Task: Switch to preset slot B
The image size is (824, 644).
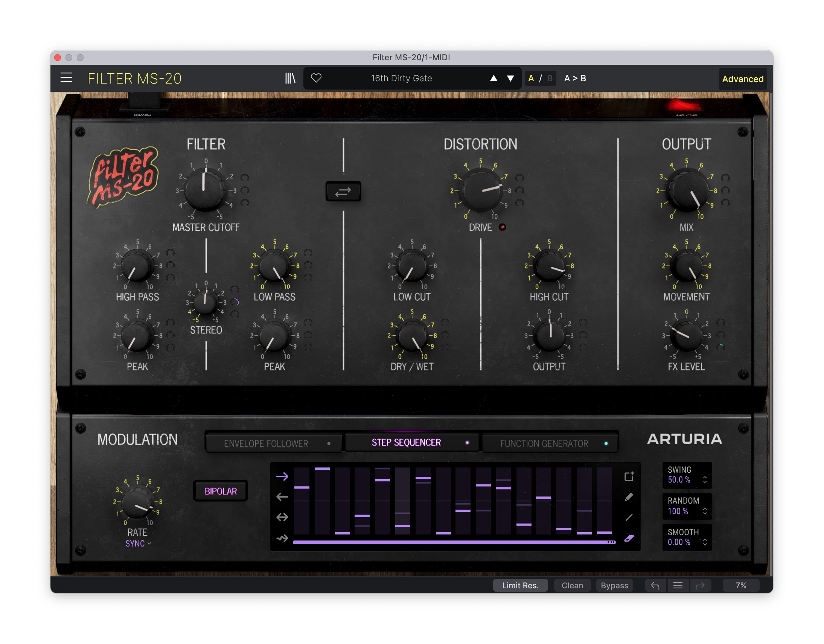Action: click(x=550, y=78)
